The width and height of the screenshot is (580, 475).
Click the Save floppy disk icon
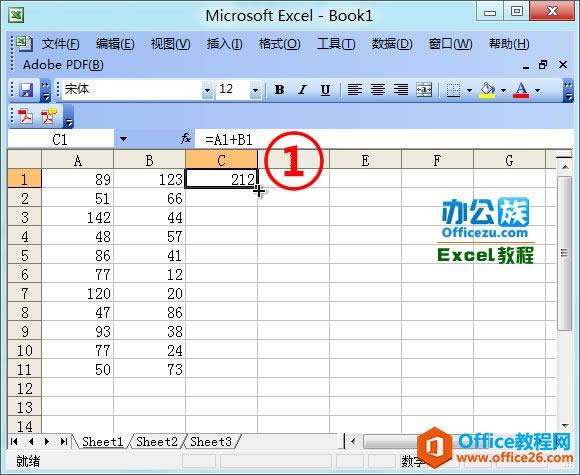tap(26, 90)
